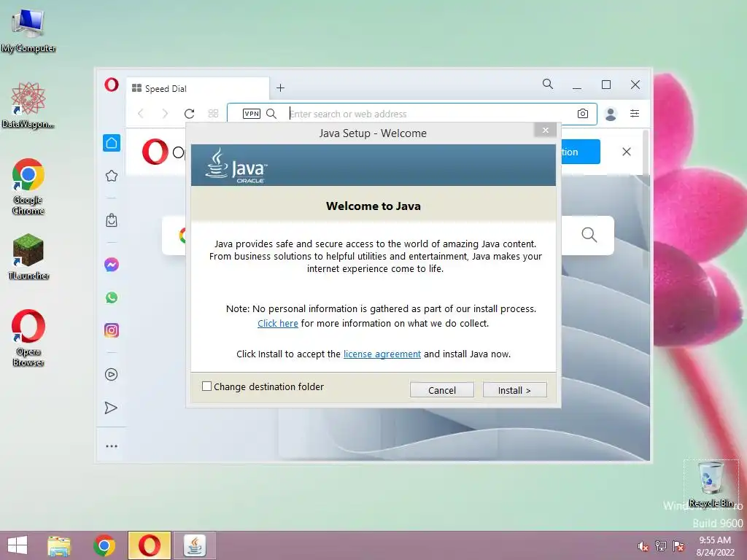This screenshot has height=560, width=747.
Task: Select the DataWagon desktop shortcut
Action: point(28,105)
